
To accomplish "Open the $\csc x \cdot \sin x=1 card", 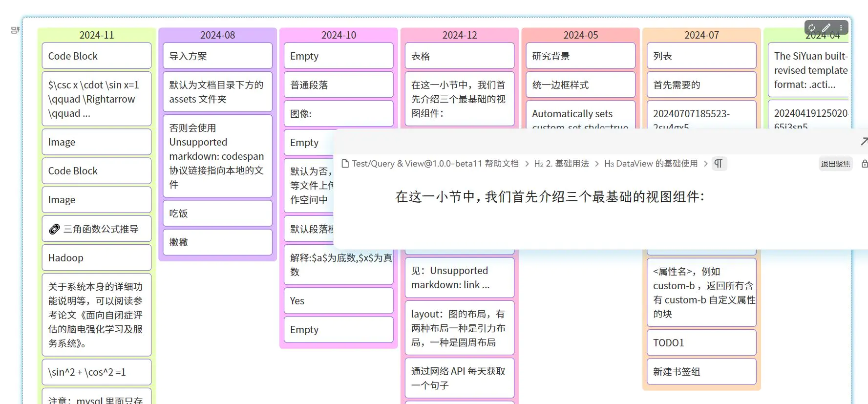I will [97, 99].
